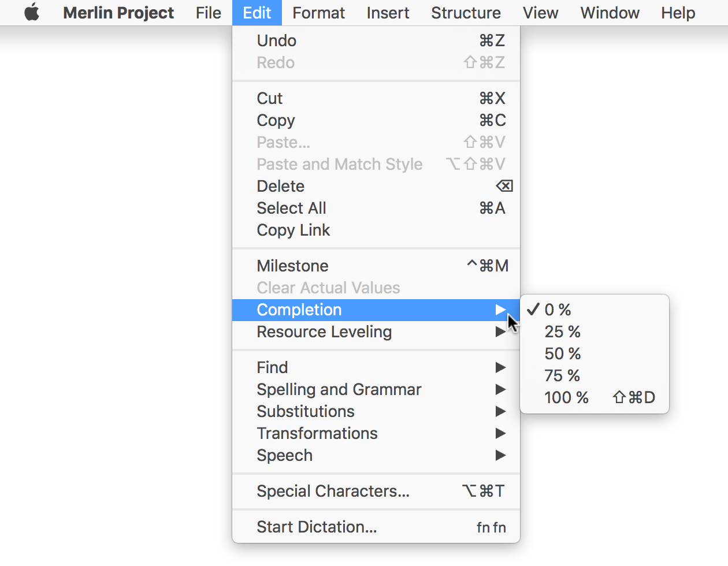Choose Delete from the Edit menu
The image size is (728, 566).
[376, 186]
